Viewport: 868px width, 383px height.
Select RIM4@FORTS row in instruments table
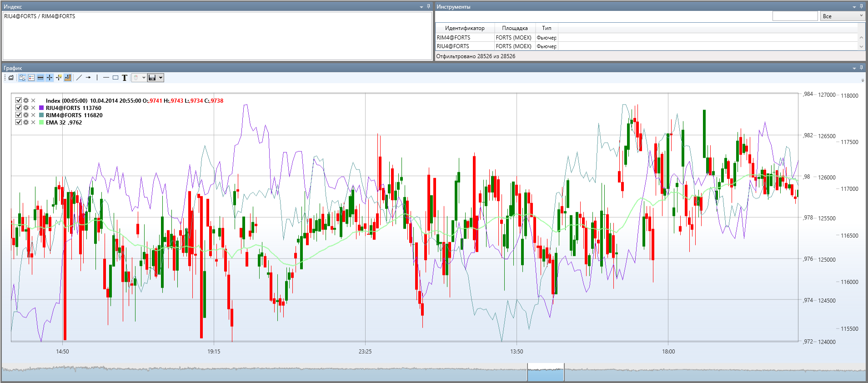pos(647,38)
